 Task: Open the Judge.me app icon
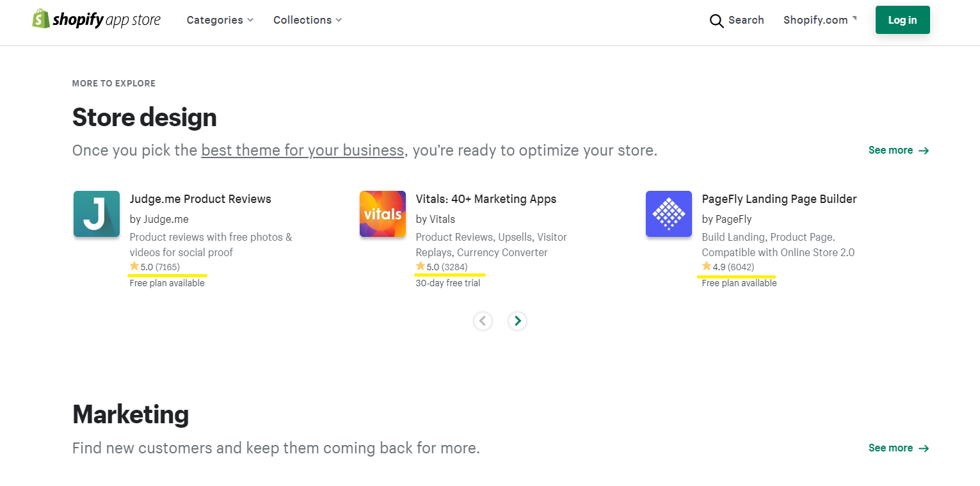(97, 214)
